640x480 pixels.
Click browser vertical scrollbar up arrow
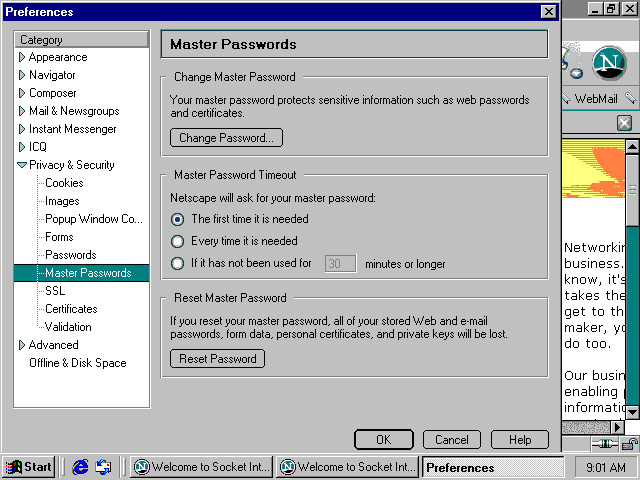(x=632, y=146)
